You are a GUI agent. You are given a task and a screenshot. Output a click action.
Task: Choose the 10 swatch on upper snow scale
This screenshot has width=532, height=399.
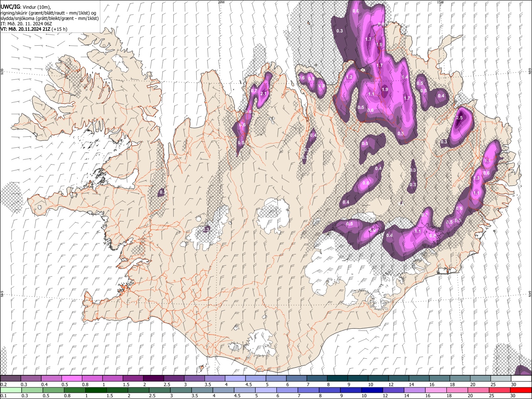pyautogui.click(x=378, y=379)
